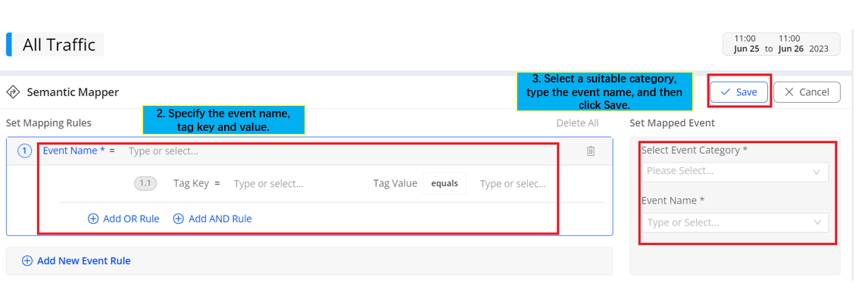This screenshot has height=289, width=868.
Task: Click the plus icon beside Add OR Rule
Action: pos(93,219)
